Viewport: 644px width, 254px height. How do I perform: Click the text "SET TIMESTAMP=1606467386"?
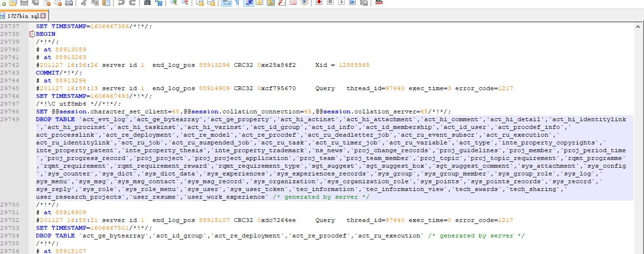tap(83, 26)
